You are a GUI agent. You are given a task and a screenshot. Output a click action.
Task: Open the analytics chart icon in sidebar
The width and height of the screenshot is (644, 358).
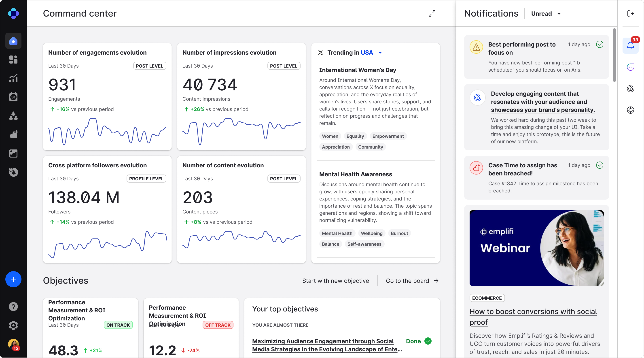click(13, 78)
